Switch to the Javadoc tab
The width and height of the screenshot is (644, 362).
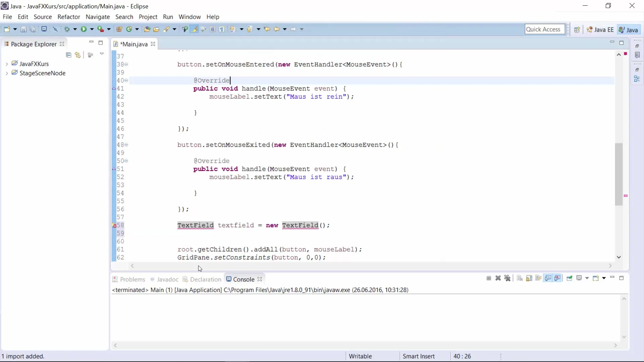164,279
